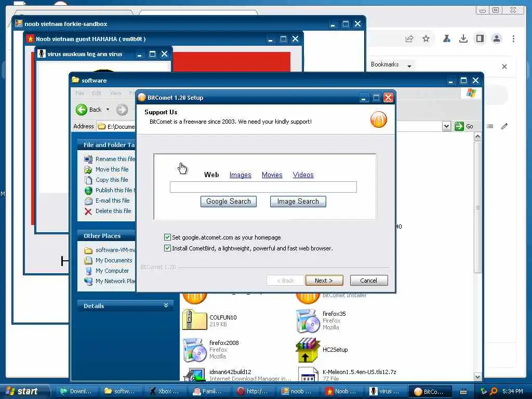
Task: Open Chrome three-dot menu
Action: 513,38
